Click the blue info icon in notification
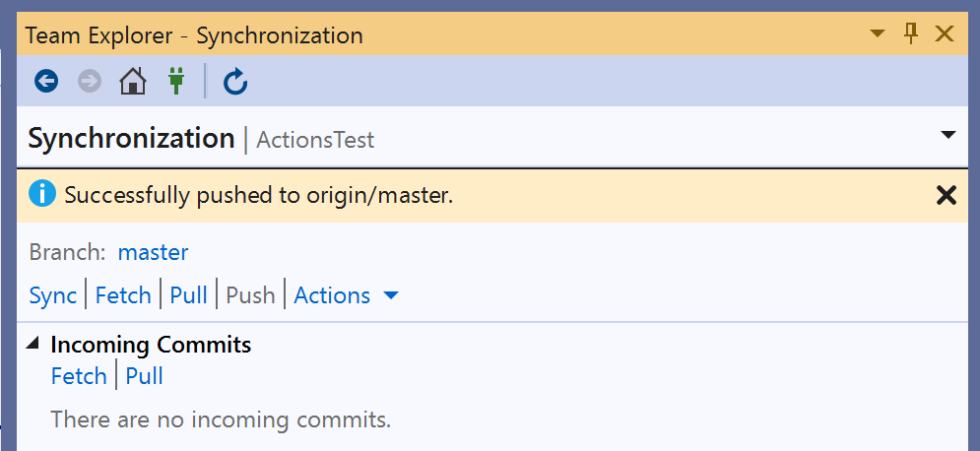 pyautogui.click(x=42, y=195)
